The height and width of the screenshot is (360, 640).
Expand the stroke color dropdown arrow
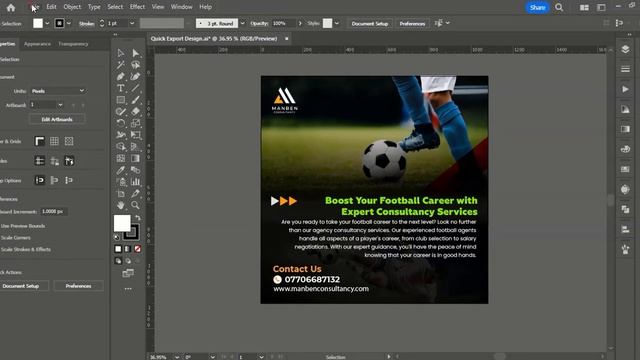click(x=69, y=23)
